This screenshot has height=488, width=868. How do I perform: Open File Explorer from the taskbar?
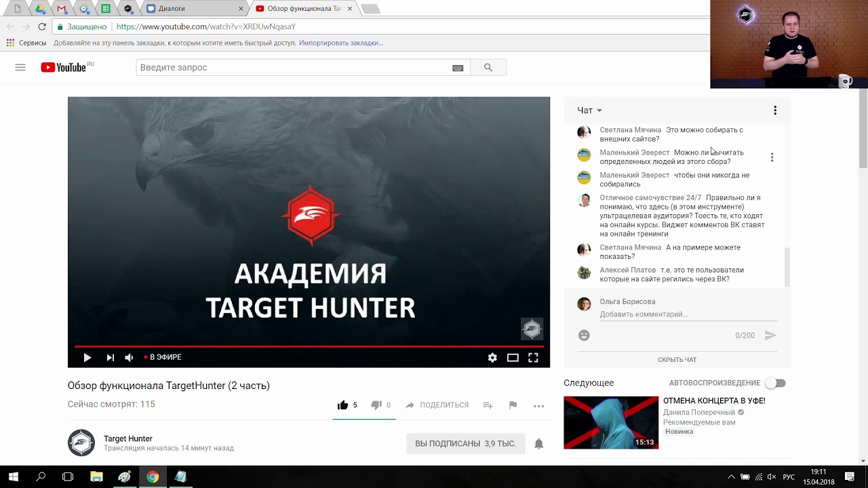96,476
